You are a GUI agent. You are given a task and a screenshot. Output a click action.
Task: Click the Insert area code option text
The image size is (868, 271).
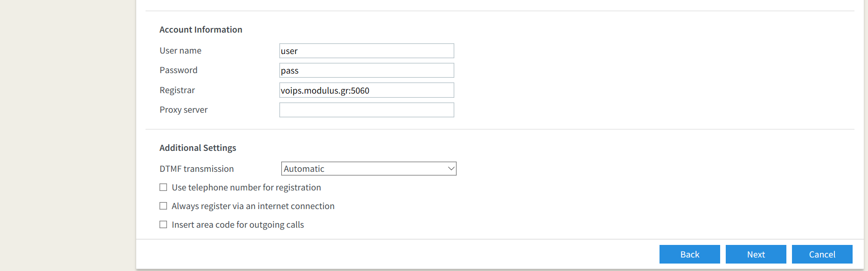pyautogui.click(x=238, y=225)
